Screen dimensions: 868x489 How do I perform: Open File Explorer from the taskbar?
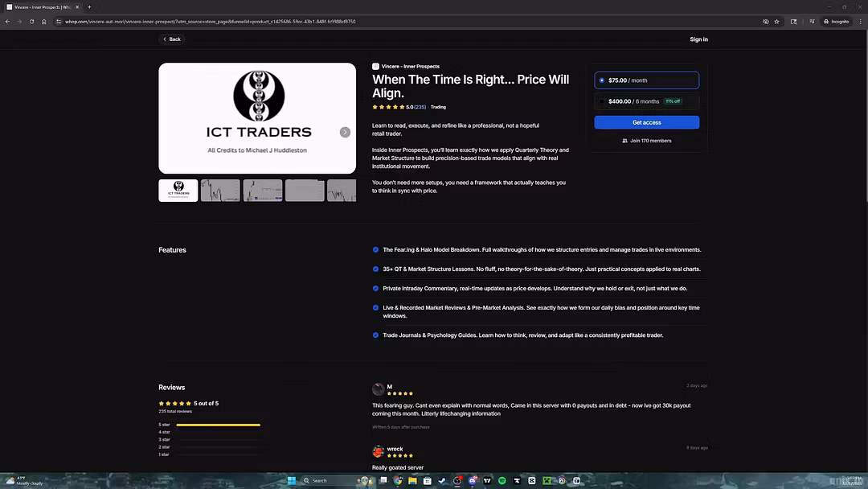click(412, 481)
